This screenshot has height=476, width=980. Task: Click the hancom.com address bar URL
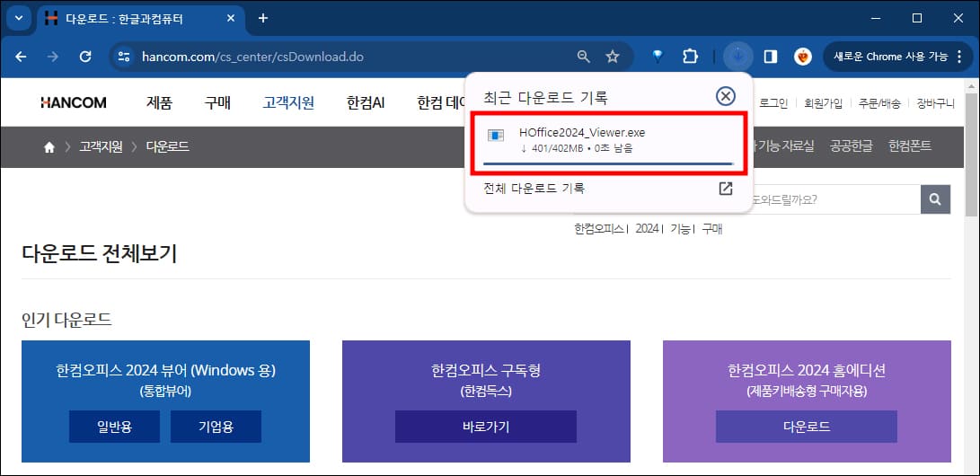[252, 57]
